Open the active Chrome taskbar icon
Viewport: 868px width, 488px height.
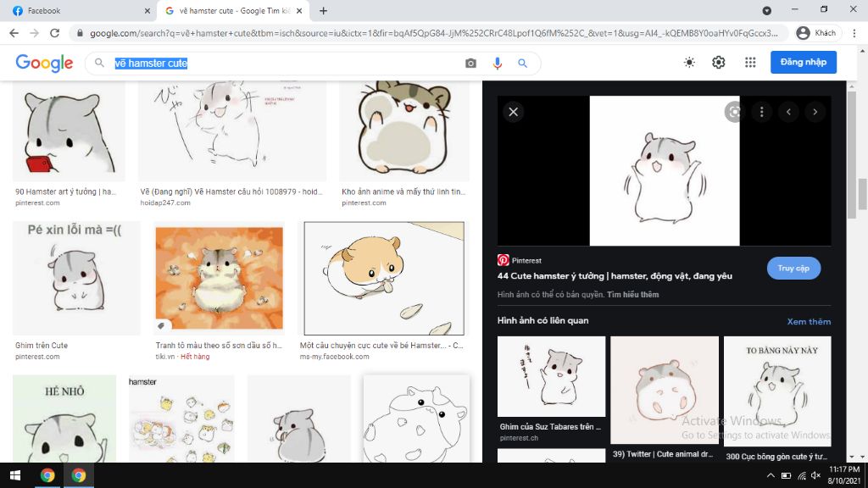[x=79, y=475]
